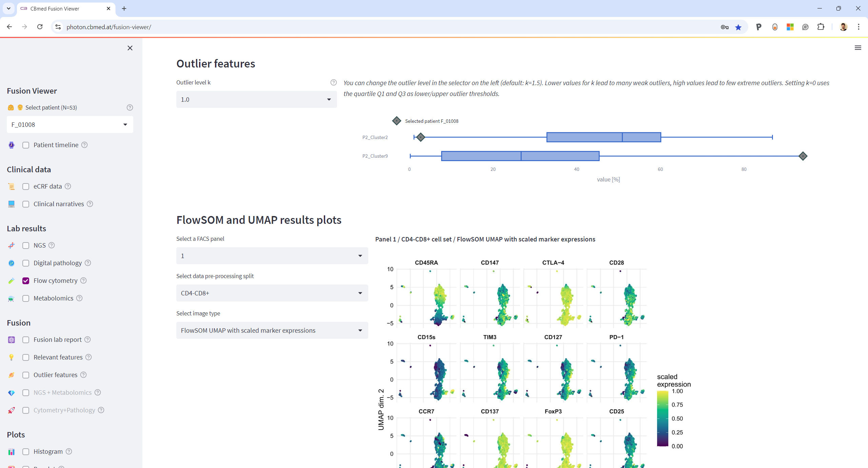The width and height of the screenshot is (868, 468).
Task: Click help icon next to Flow cytometry
Action: (x=83, y=280)
